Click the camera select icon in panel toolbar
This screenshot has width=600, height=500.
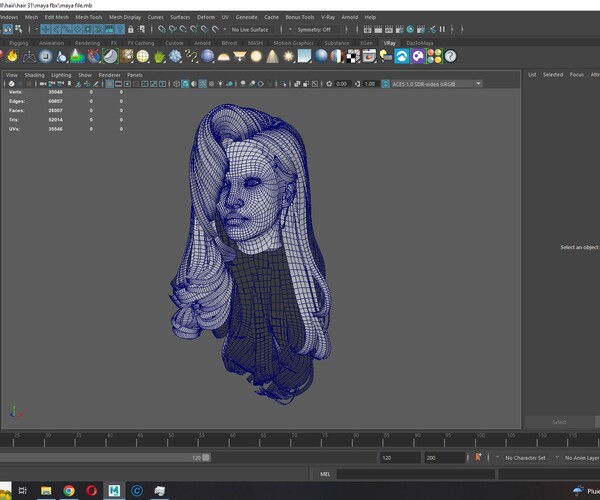point(43,84)
